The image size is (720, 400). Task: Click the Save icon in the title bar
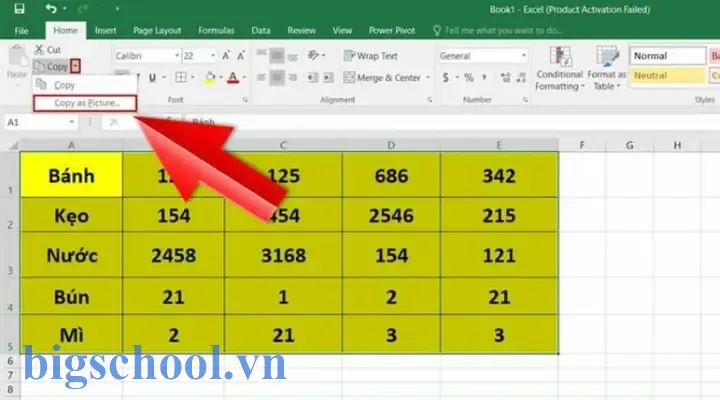19,8
